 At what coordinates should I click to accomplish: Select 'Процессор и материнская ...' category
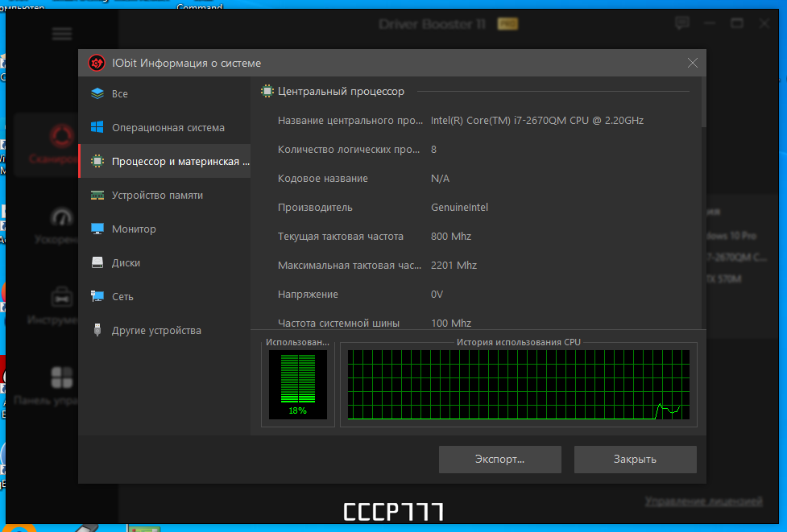[x=164, y=161]
